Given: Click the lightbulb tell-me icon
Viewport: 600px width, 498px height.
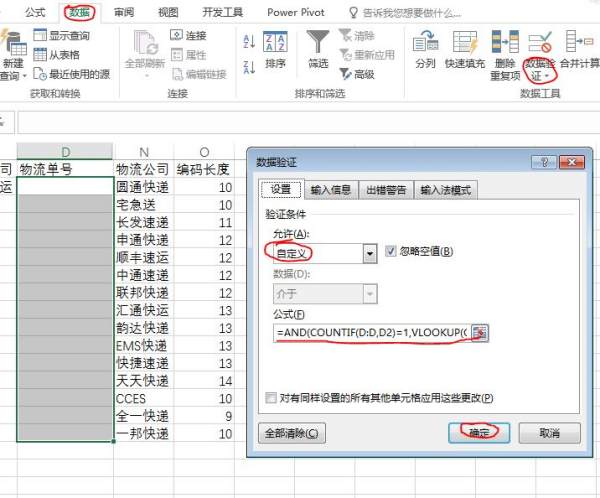Looking at the screenshot, I should click(x=353, y=13).
